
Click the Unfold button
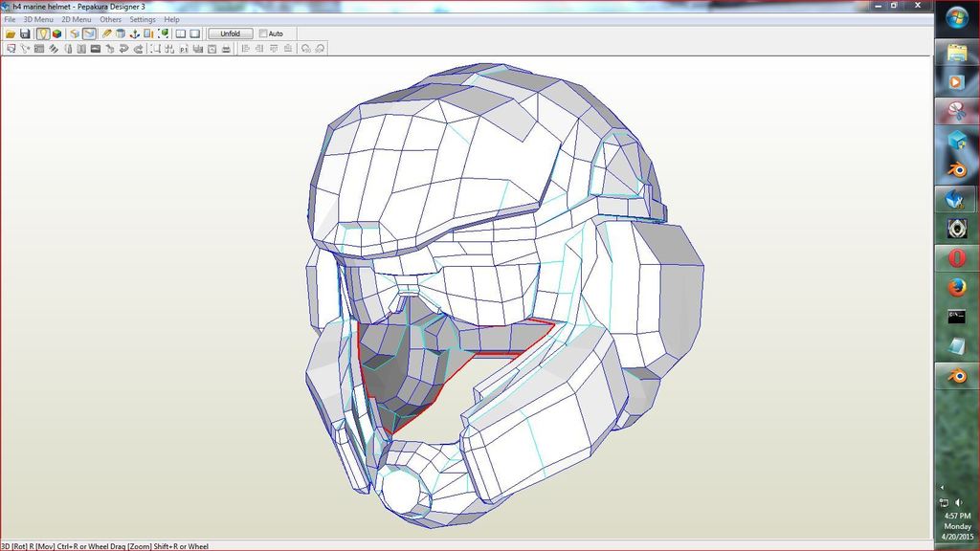[230, 33]
